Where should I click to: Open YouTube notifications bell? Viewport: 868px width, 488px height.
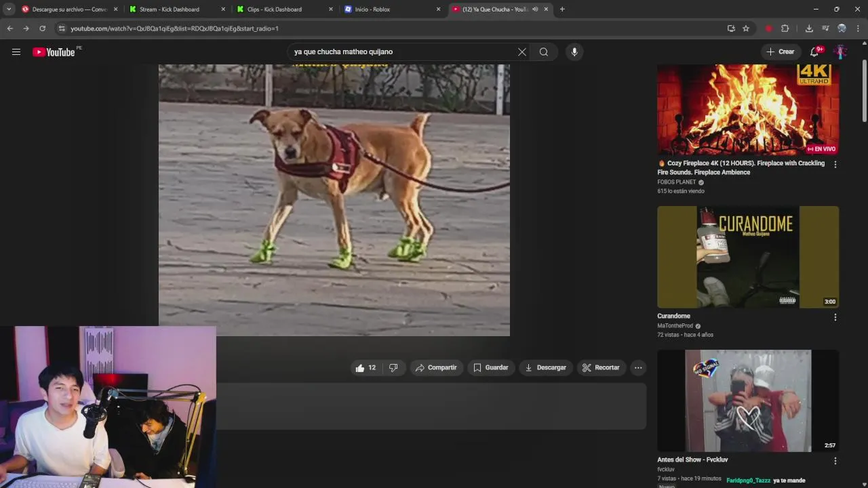click(815, 52)
